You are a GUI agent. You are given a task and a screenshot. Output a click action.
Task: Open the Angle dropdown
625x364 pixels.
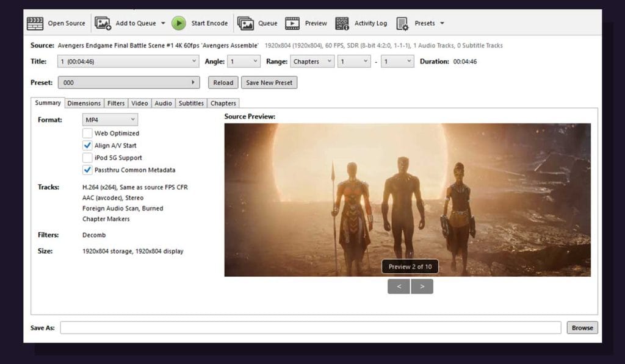pyautogui.click(x=244, y=62)
